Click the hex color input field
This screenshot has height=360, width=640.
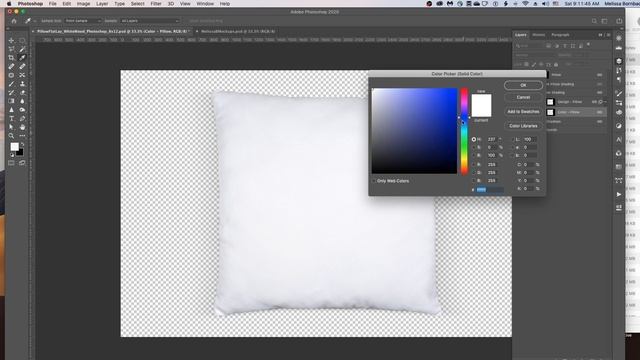[x=490, y=189]
